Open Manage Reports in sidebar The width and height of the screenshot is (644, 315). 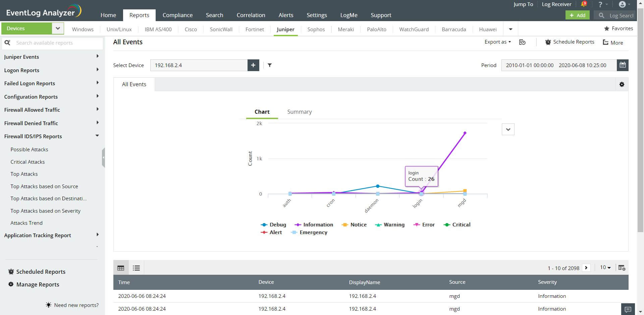click(x=34, y=284)
